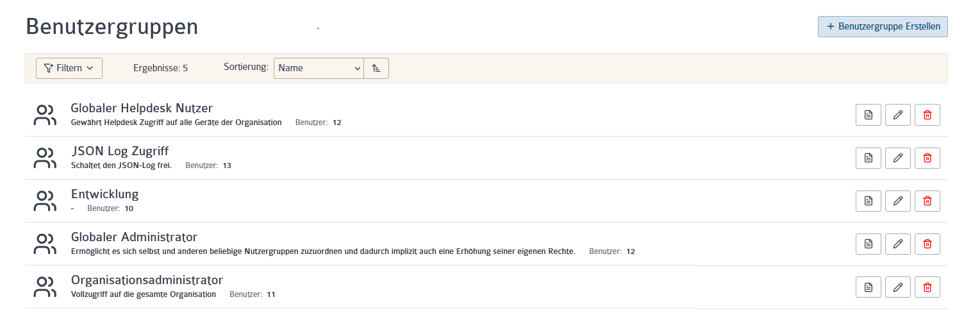This screenshot has height=313, width=980.
Task: Click Benutzergruppe Erstellen button
Action: click(883, 26)
